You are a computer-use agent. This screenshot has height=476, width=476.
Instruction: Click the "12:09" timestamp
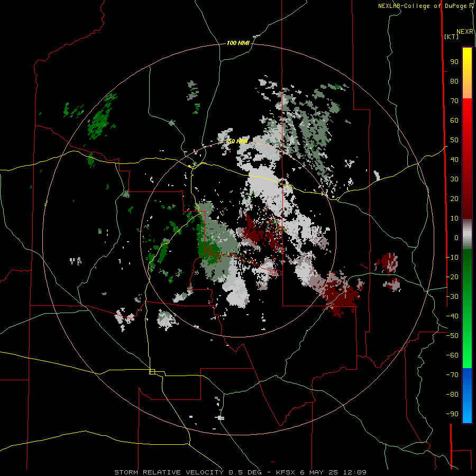pos(355,472)
